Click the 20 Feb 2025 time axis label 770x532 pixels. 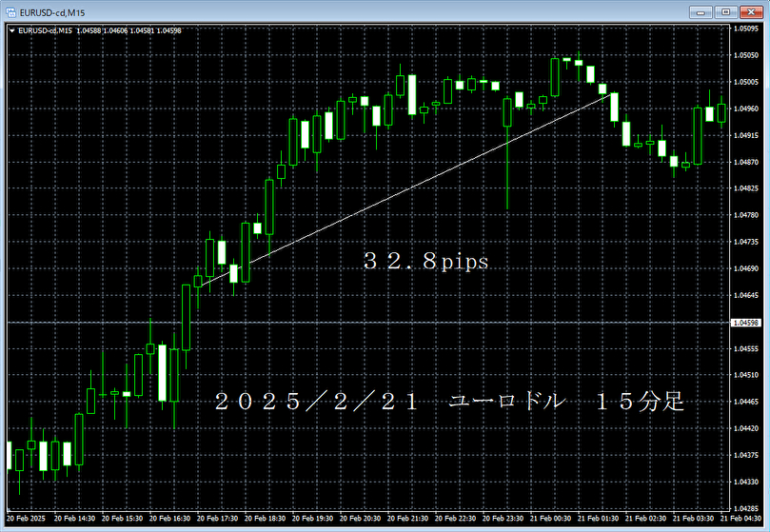click(x=24, y=519)
